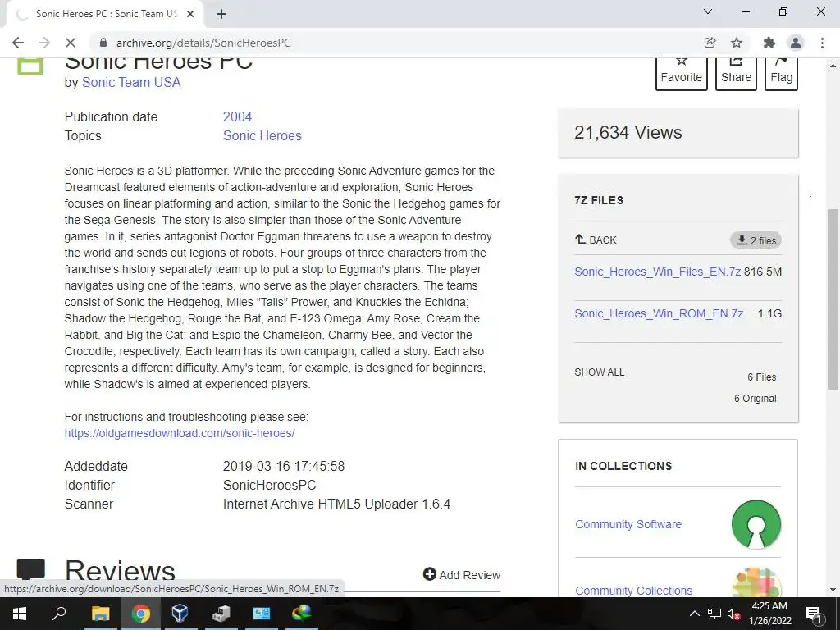This screenshot has height=630, width=840.
Task: Click Add Review
Action: coord(461,575)
